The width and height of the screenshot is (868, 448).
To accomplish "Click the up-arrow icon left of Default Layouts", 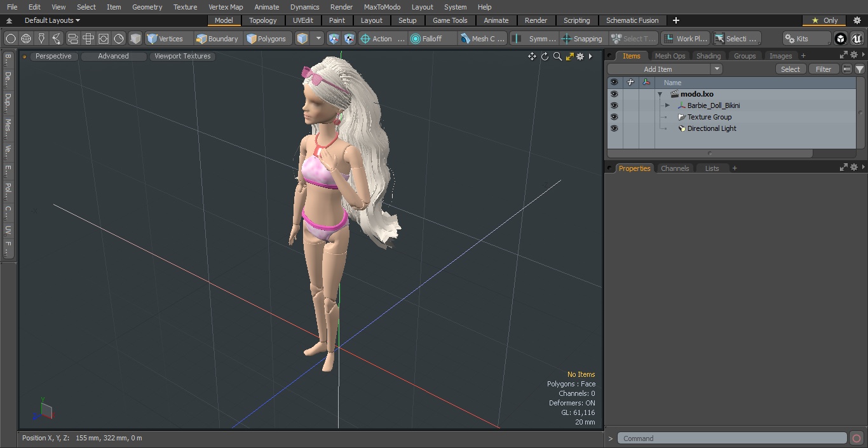I will (9, 20).
